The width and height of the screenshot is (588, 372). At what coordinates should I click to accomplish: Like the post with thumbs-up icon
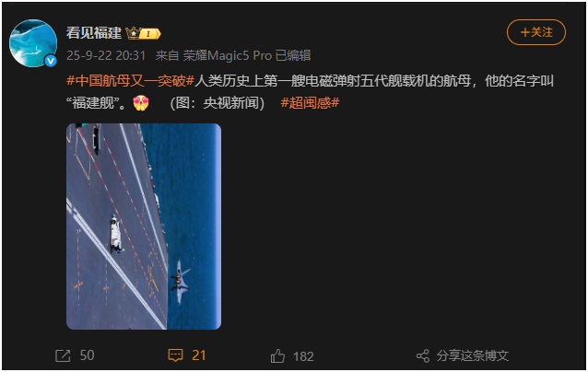point(277,356)
